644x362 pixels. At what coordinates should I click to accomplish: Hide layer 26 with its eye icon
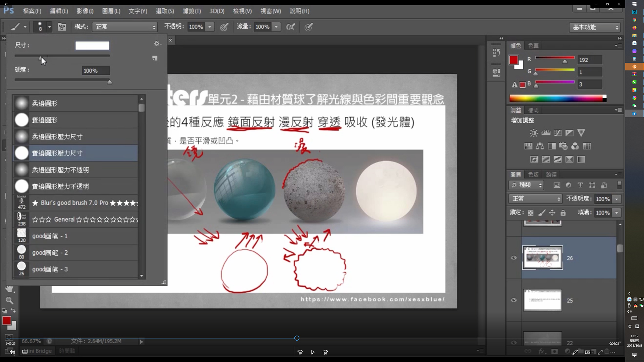514,258
